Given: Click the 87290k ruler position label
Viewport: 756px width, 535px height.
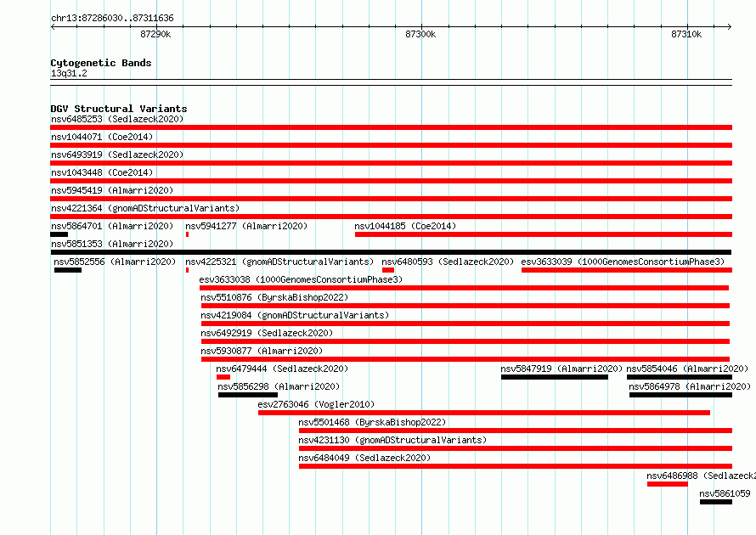Looking at the screenshot, I should pyautogui.click(x=155, y=34).
